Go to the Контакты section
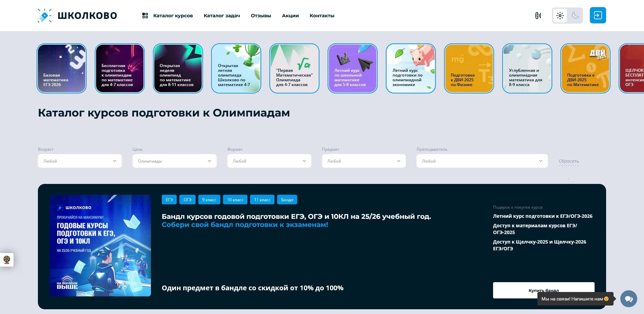644x314 pixels. click(x=322, y=16)
